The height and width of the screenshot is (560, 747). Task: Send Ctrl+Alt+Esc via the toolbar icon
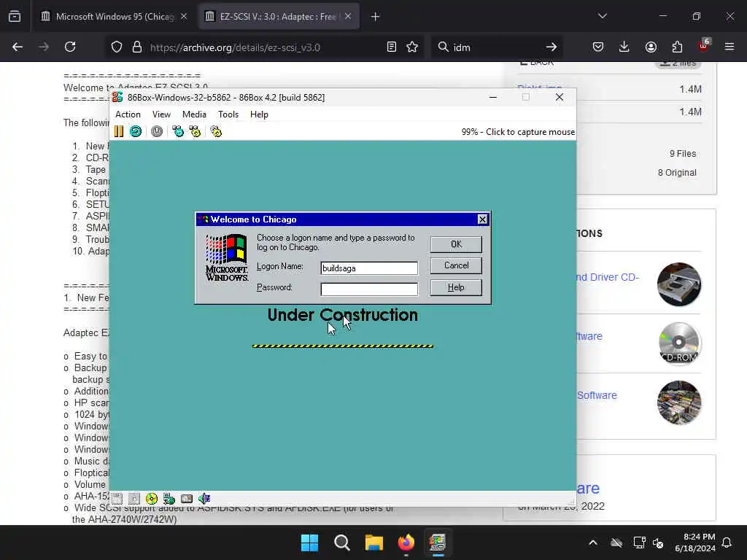click(195, 131)
